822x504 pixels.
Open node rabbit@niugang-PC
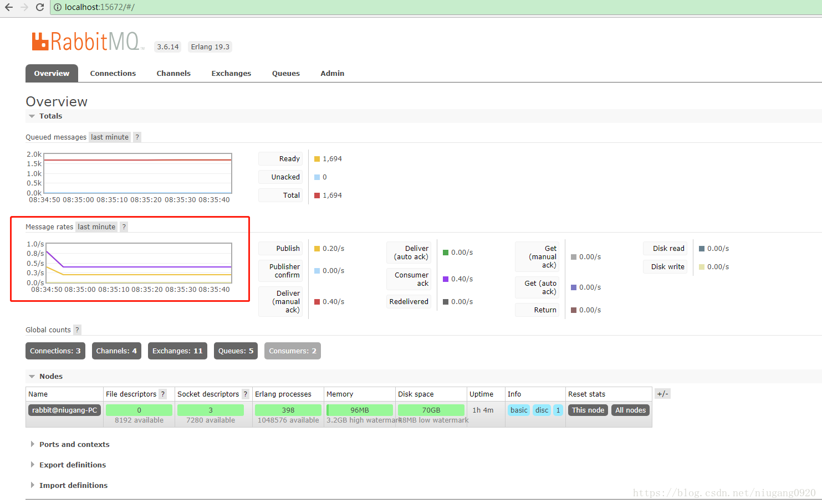click(64, 410)
